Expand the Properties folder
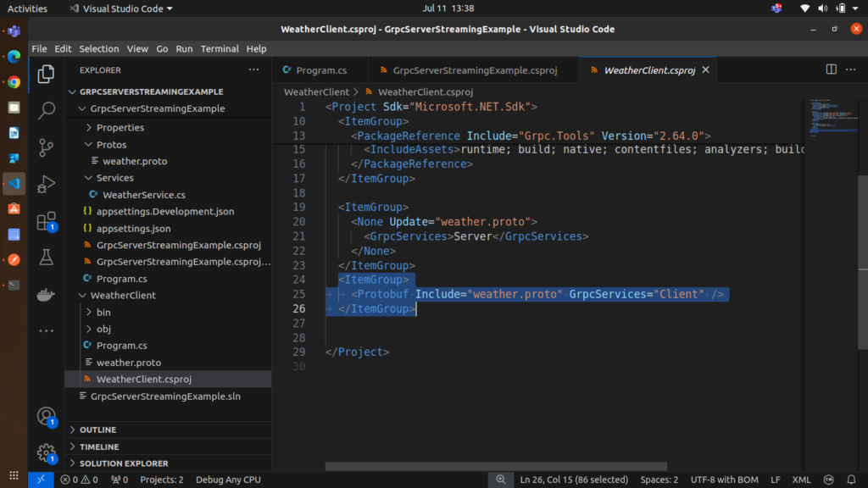This screenshot has height=488, width=868. pyautogui.click(x=120, y=127)
